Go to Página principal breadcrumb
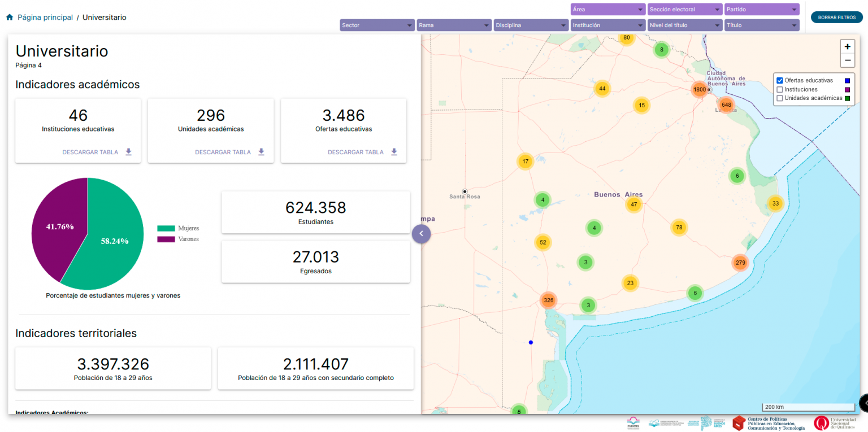 click(45, 18)
